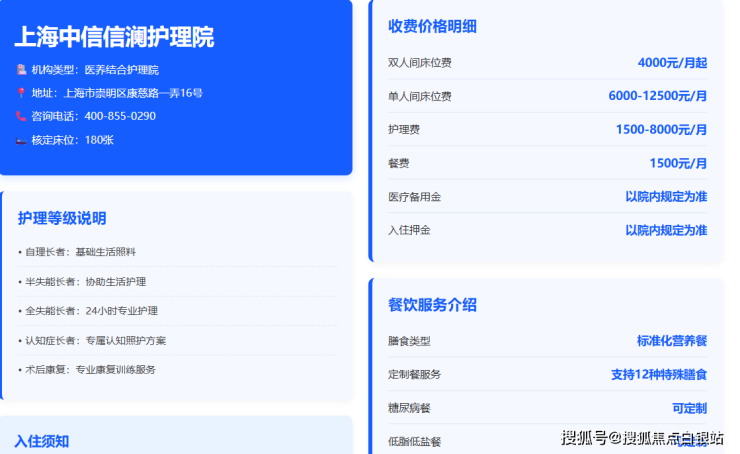740x454 pixels.
Task: Click the label 膳食类型
Action: coord(409,341)
